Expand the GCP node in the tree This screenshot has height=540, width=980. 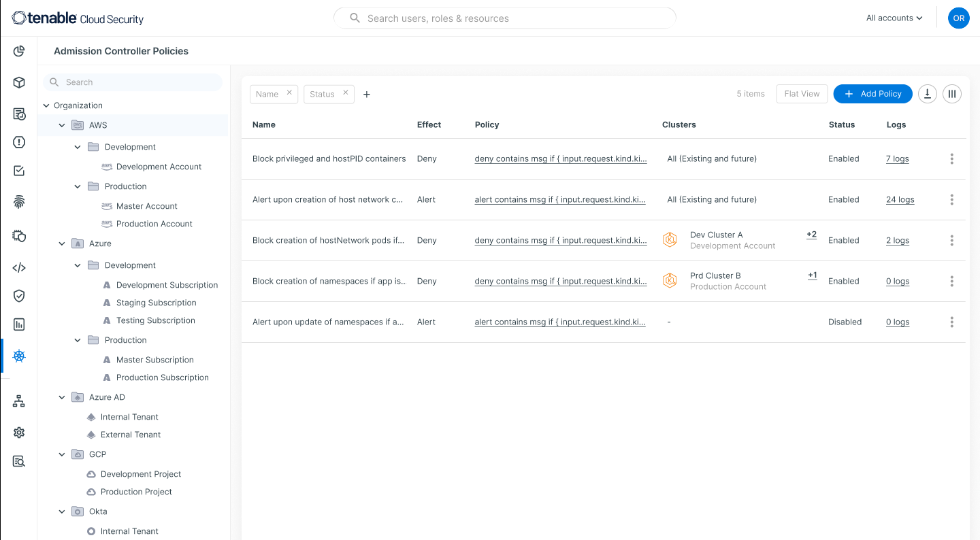(x=61, y=454)
